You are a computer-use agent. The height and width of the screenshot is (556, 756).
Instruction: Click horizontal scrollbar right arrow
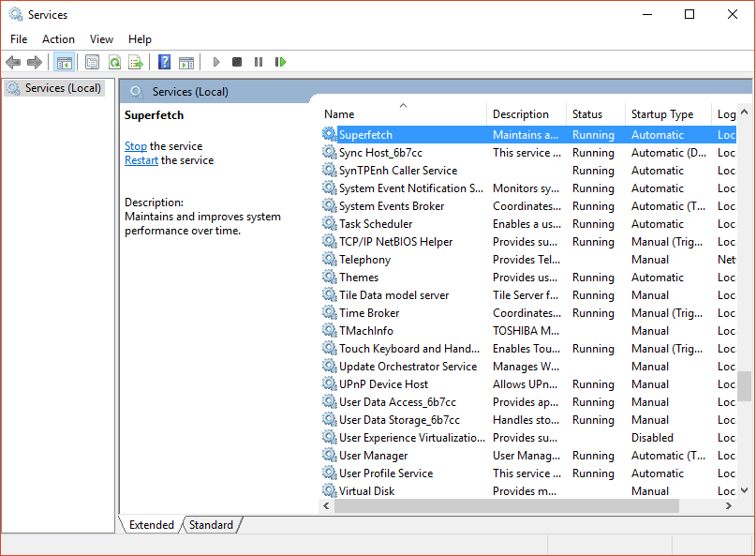(729, 505)
